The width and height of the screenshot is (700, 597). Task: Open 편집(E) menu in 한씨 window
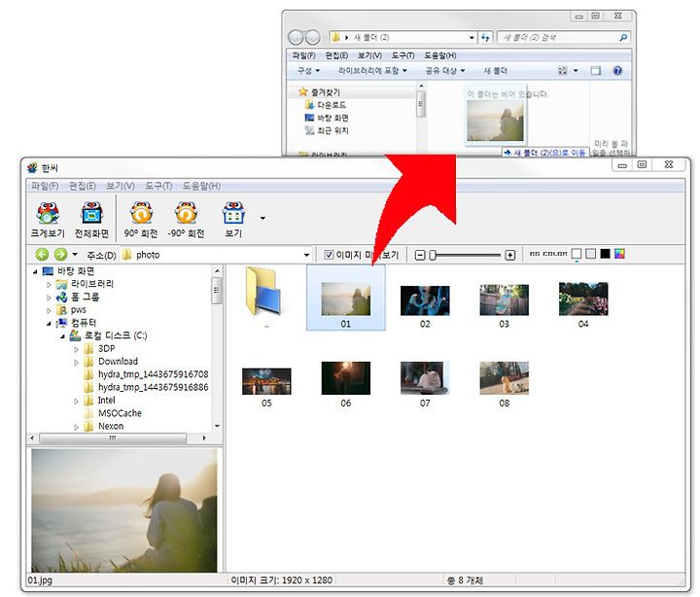click(x=82, y=186)
